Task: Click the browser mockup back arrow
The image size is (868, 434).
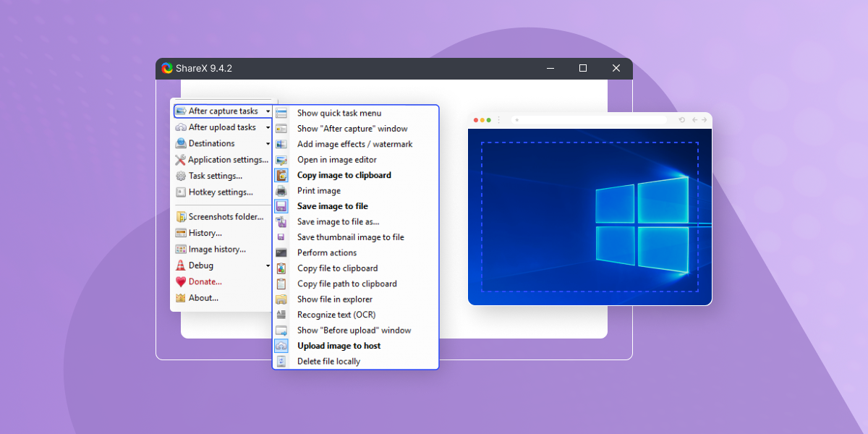Action: 694,120
